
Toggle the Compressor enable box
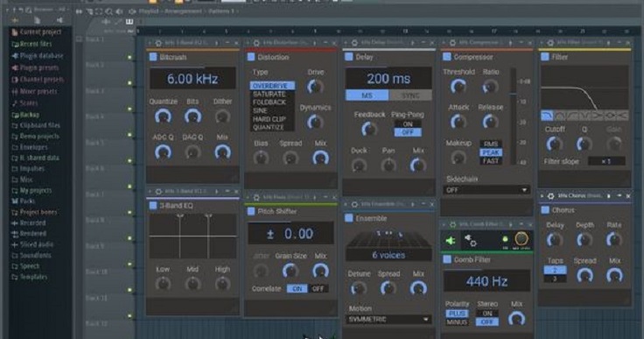(447, 56)
